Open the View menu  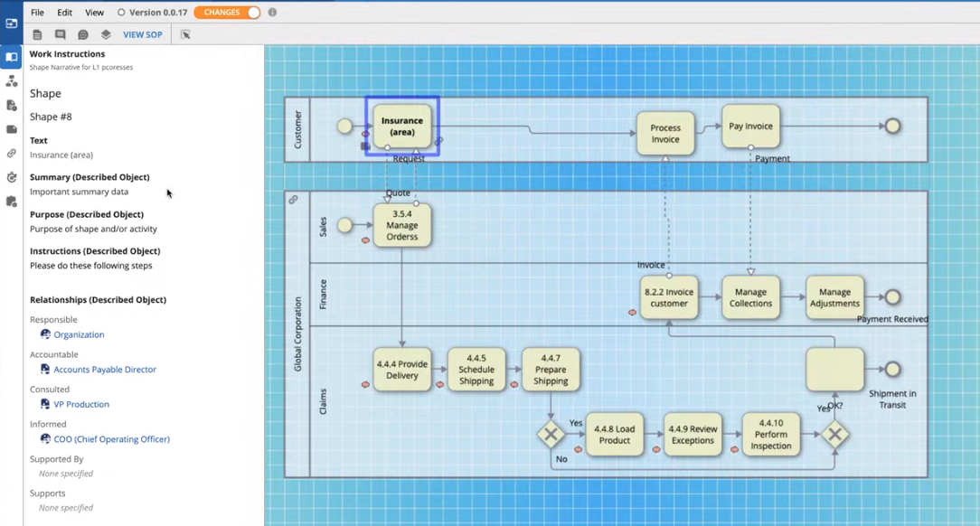pos(94,13)
